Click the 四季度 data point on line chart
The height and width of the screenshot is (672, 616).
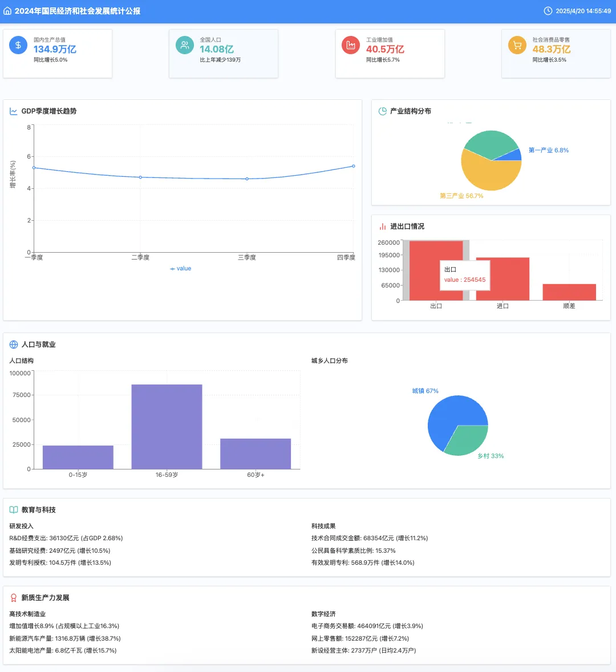(x=354, y=166)
